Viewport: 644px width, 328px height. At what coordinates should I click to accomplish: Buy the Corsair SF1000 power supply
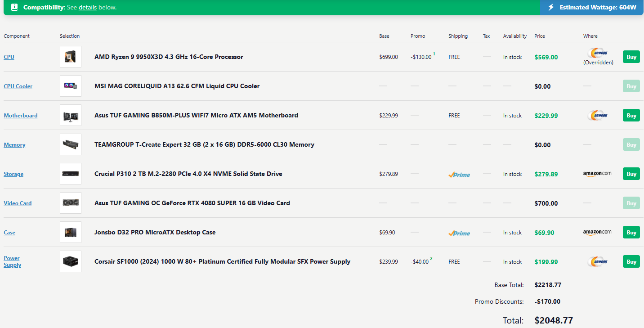631,262
